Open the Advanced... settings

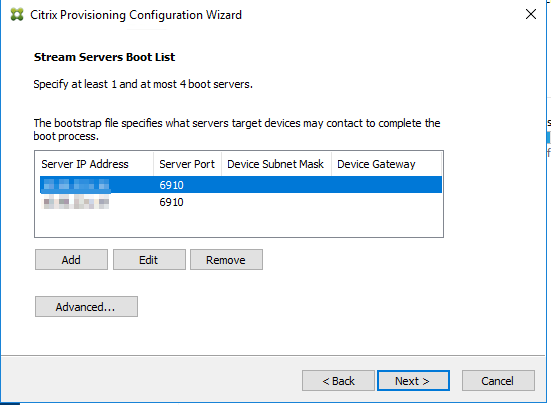click(x=86, y=307)
